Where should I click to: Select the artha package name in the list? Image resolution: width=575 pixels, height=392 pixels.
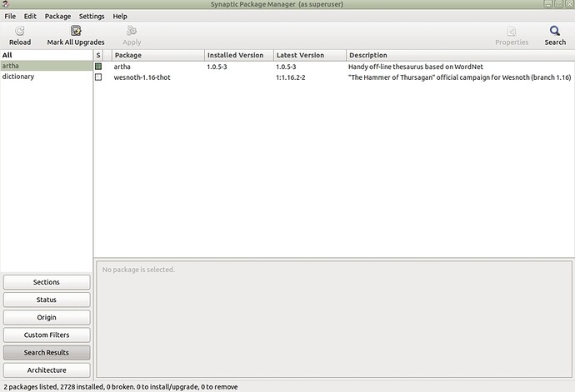(x=122, y=67)
